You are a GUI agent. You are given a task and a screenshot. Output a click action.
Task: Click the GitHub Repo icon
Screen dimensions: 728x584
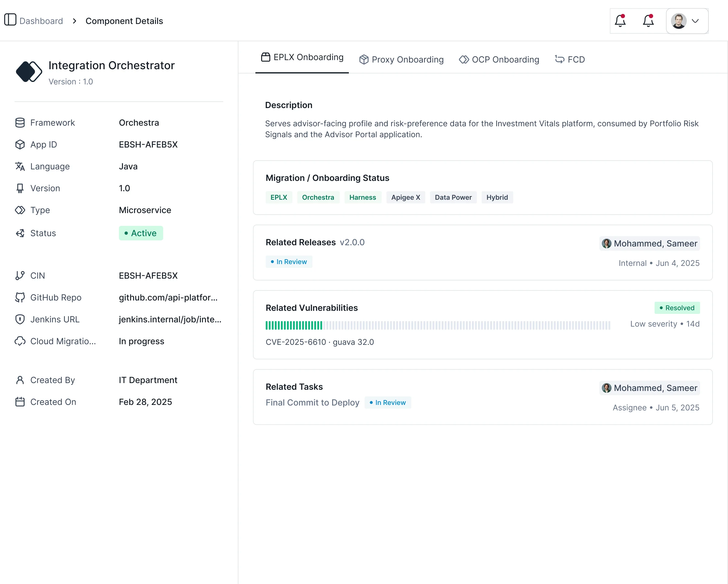(20, 297)
